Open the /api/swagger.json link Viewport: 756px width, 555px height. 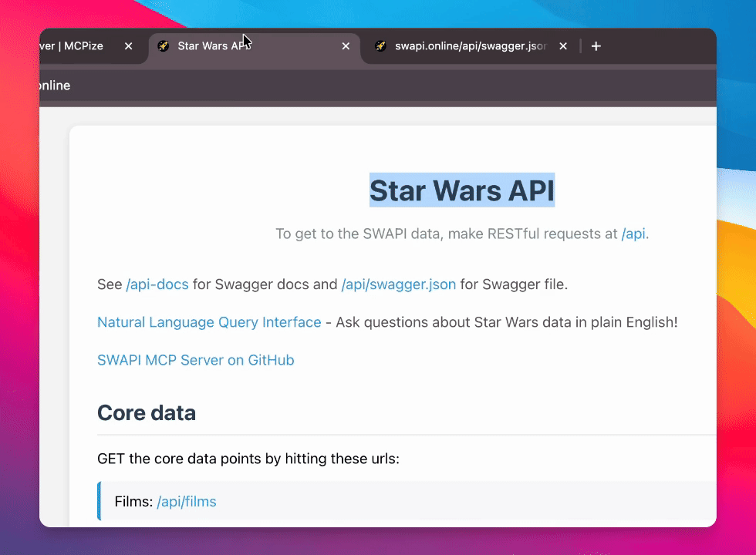[399, 284]
